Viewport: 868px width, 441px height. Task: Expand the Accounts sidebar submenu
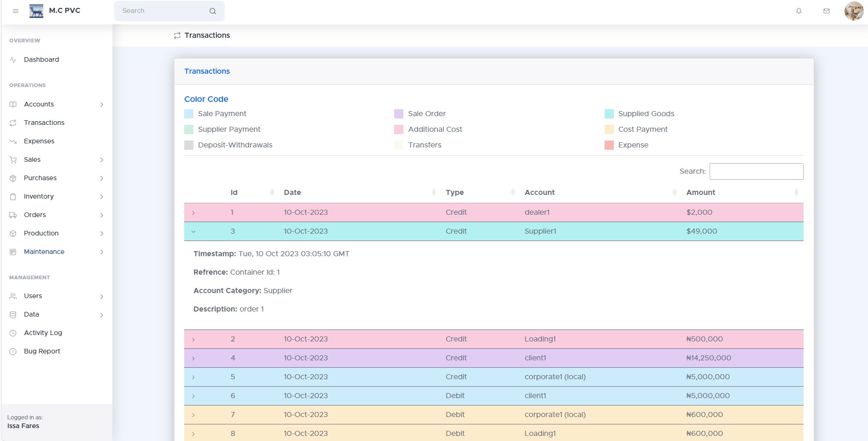[x=102, y=105]
